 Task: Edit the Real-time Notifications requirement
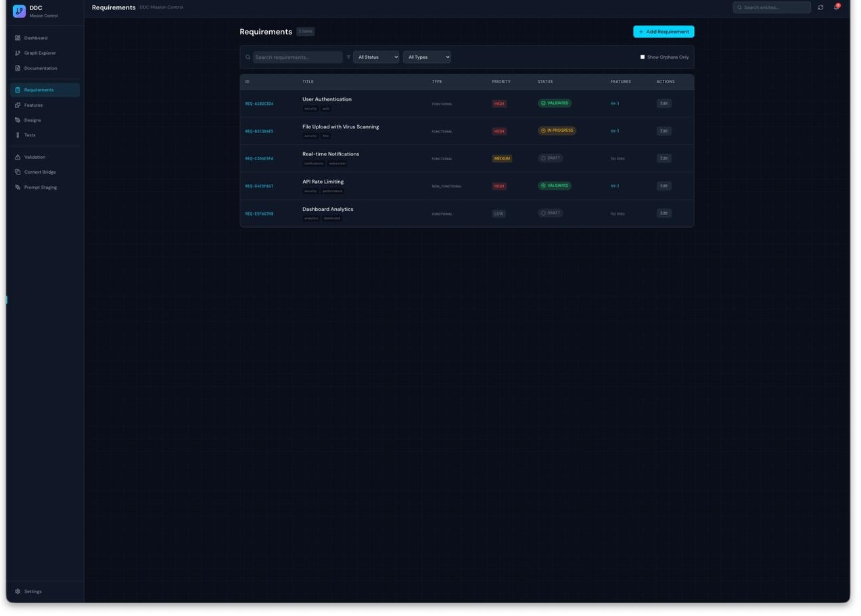tap(664, 159)
